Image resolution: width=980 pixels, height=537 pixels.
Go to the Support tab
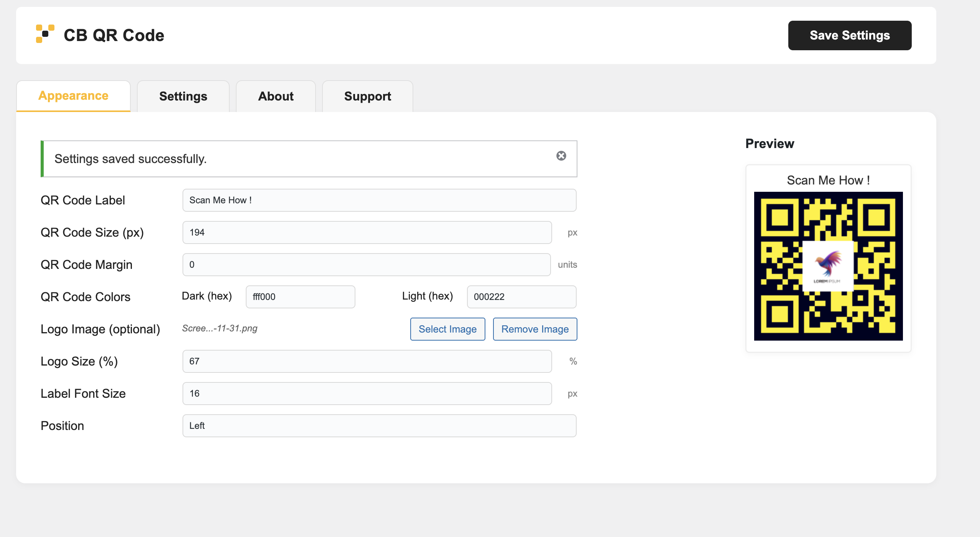[367, 96]
